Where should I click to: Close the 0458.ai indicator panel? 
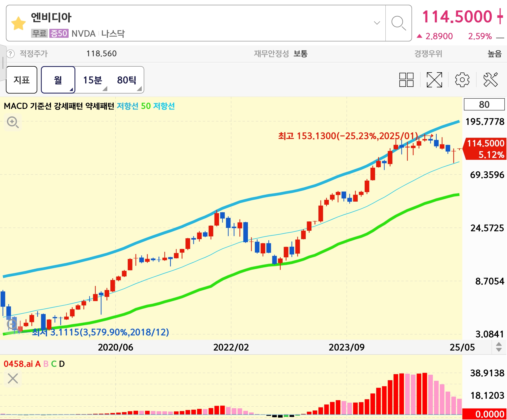coord(13,379)
